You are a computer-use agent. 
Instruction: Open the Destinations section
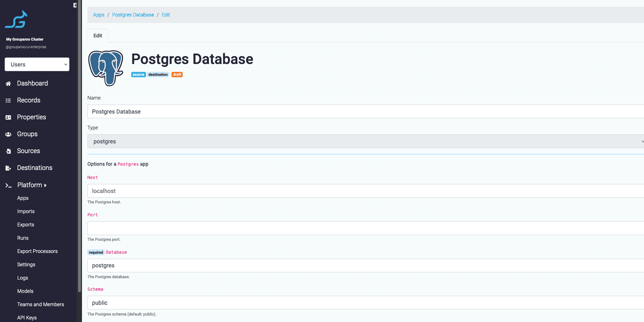[35, 168]
